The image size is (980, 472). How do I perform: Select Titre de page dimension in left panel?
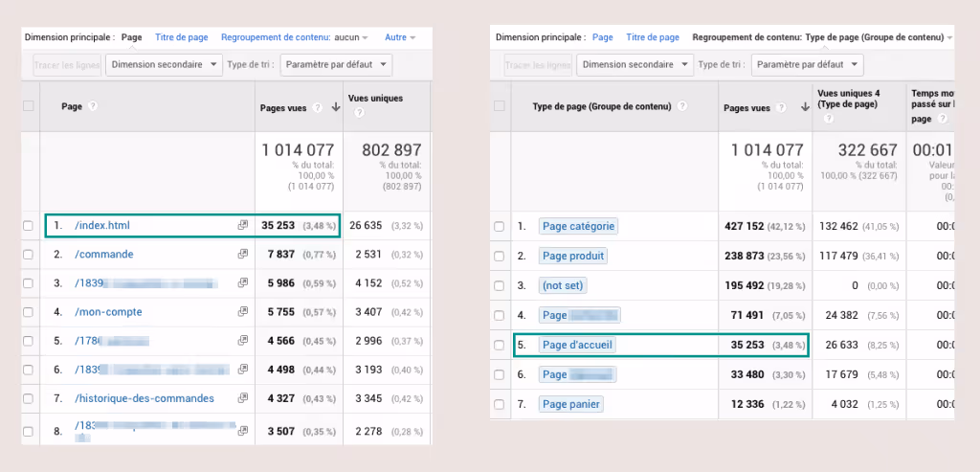(x=181, y=37)
